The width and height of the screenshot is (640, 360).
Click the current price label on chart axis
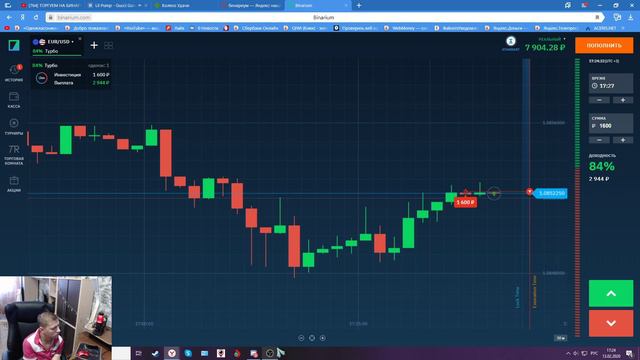(551, 193)
